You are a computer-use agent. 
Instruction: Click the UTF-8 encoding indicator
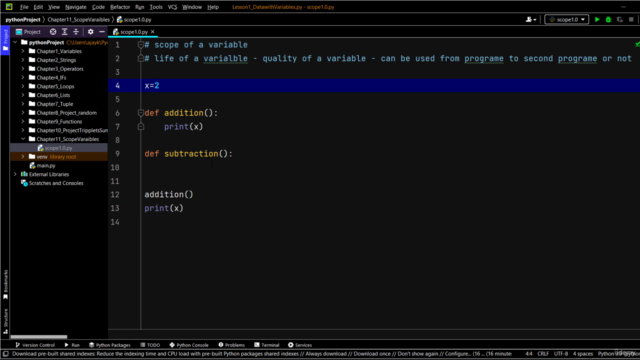point(561,353)
